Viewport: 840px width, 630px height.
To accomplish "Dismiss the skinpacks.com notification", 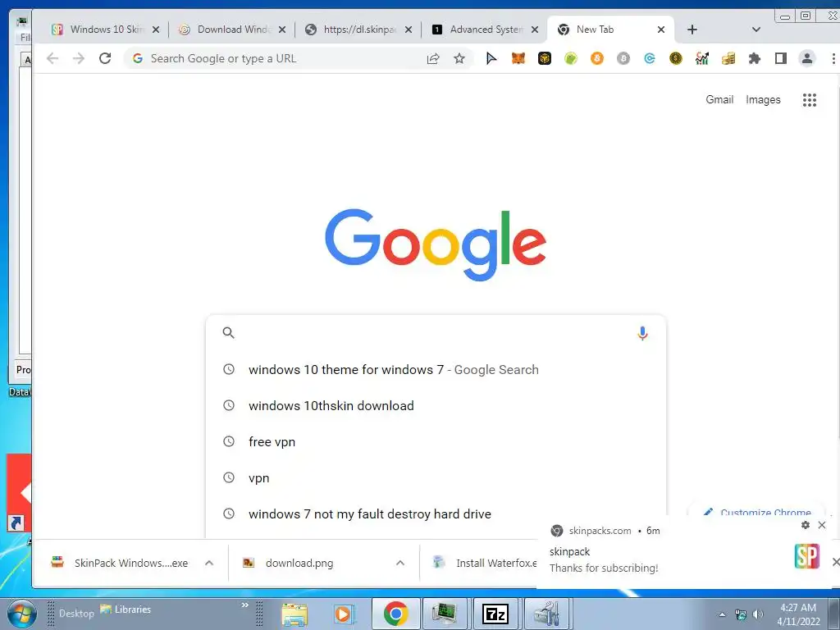I will point(822,525).
